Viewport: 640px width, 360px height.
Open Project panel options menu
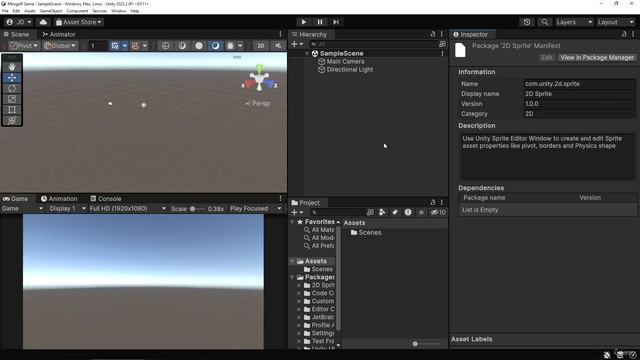point(442,202)
